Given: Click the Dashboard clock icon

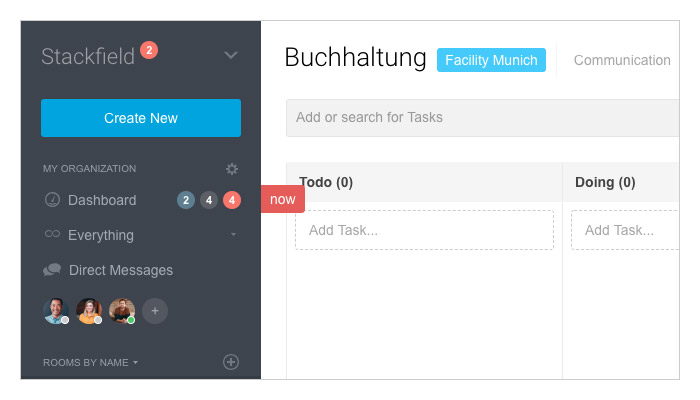Looking at the screenshot, I should [52, 200].
